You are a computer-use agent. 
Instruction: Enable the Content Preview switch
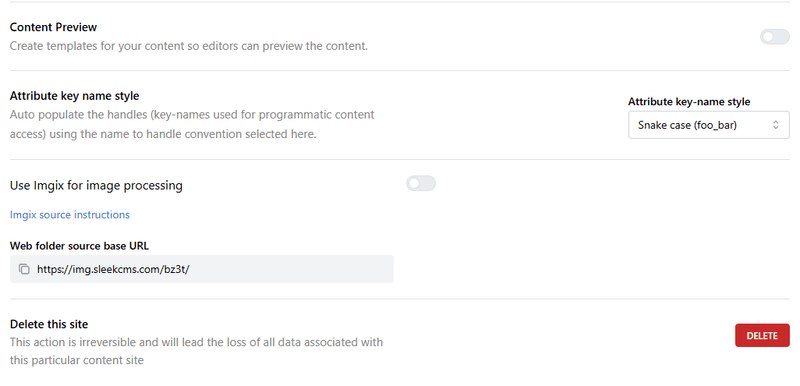tap(774, 37)
